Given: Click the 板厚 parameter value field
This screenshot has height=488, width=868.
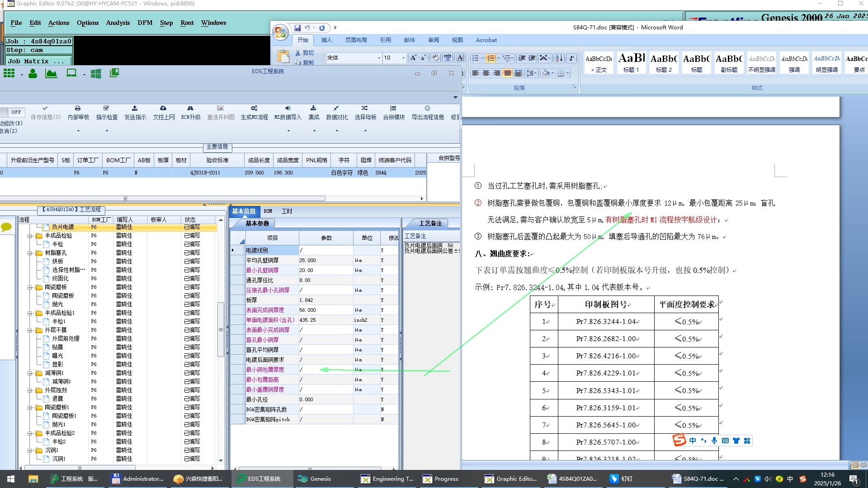Looking at the screenshot, I should point(325,300).
